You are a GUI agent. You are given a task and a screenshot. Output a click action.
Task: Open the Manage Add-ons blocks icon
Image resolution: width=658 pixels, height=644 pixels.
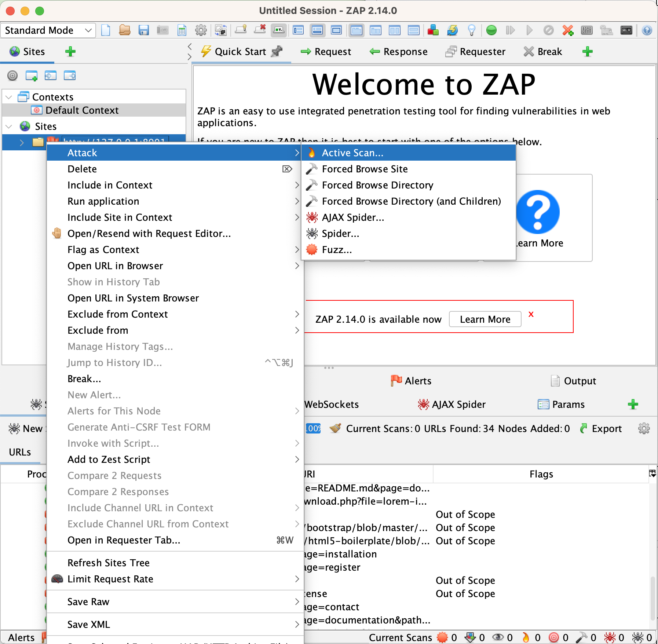434,30
